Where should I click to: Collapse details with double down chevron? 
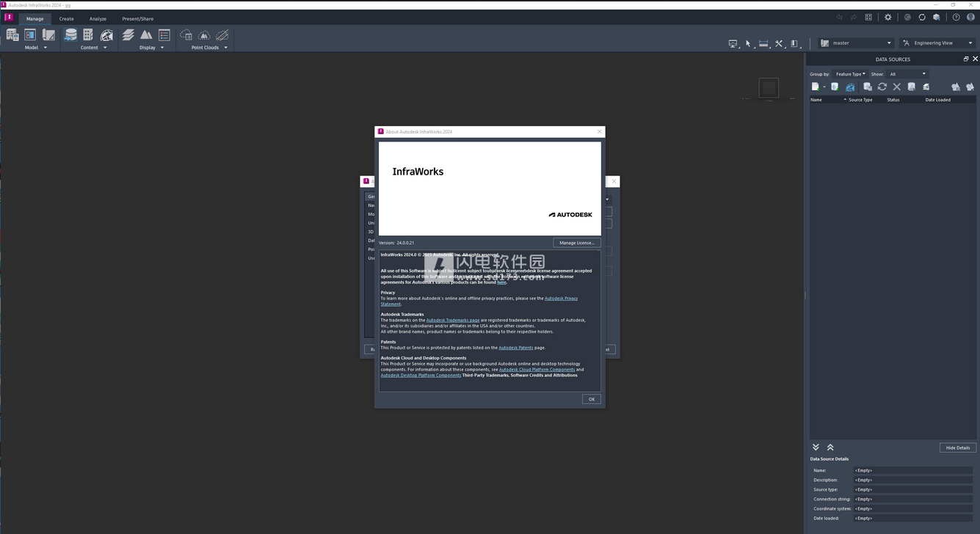pyautogui.click(x=816, y=447)
